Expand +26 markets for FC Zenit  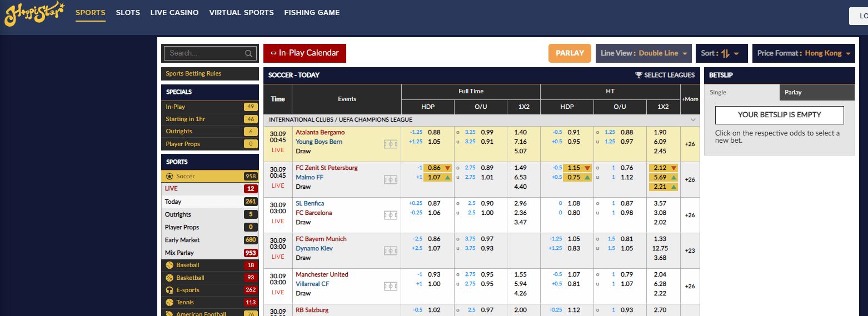click(690, 179)
